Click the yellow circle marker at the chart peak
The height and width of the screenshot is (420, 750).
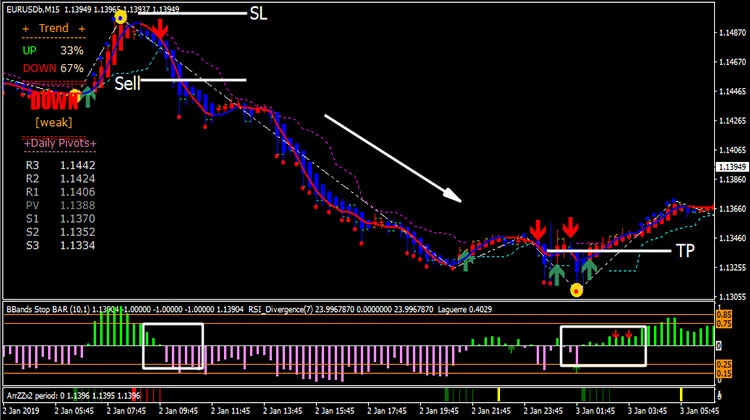click(x=121, y=17)
